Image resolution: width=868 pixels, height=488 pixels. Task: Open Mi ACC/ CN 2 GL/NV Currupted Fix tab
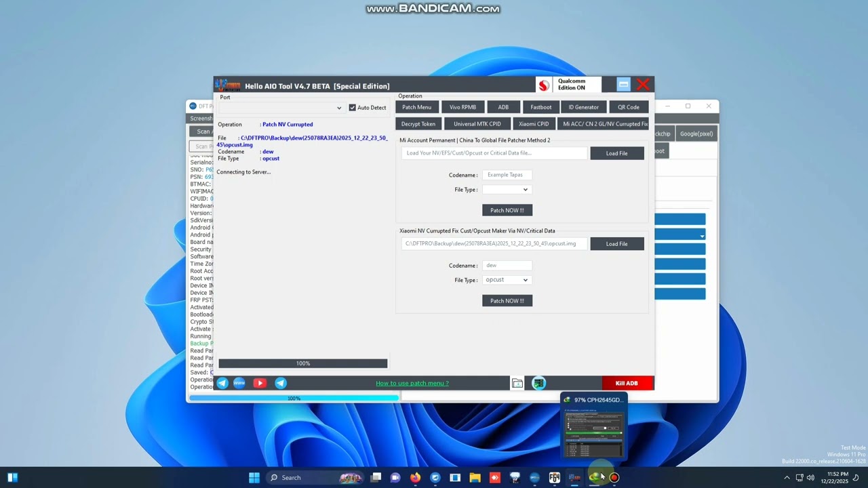pyautogui.click(x=603, y=124)
